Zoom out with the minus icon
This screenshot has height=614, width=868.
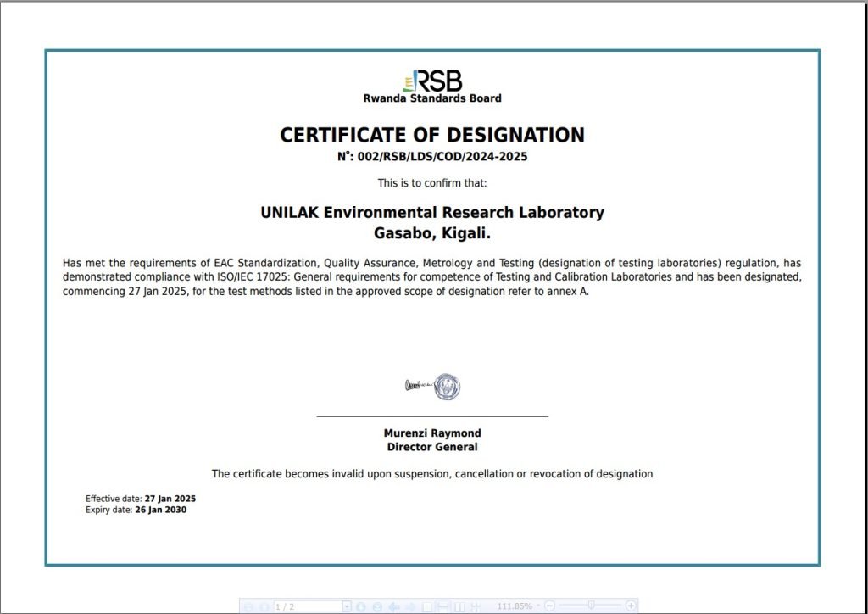pyautogui.click(x=549, y=606)
